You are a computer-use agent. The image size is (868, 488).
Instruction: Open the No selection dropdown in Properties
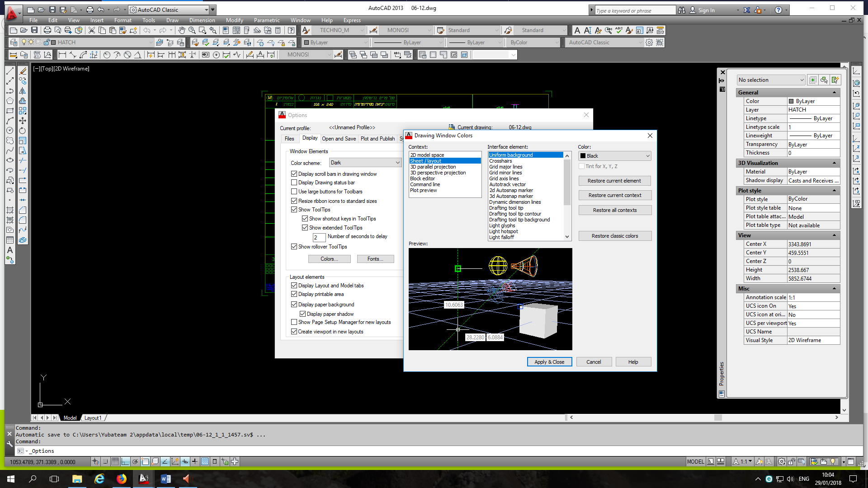point(771,80)
